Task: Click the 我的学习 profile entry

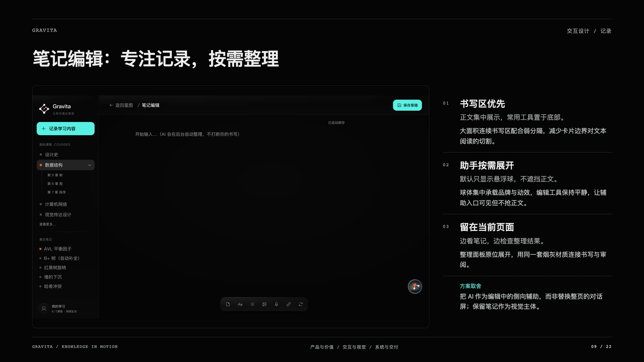Action: point(64,308)
